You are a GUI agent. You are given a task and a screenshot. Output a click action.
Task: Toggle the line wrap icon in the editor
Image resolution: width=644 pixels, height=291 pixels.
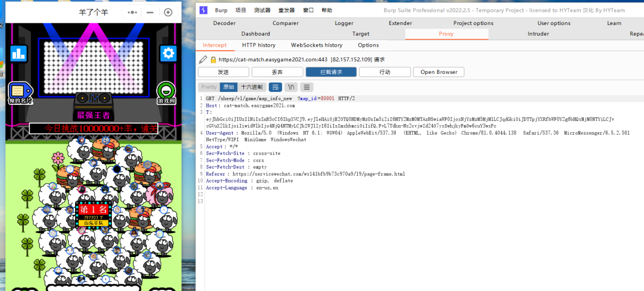pos(275,86)
